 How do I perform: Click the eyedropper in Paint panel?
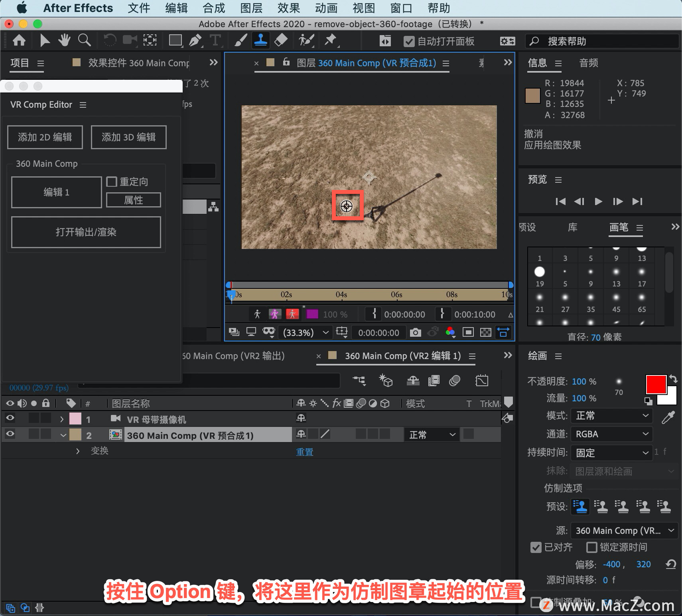click(x=668, y=417)
